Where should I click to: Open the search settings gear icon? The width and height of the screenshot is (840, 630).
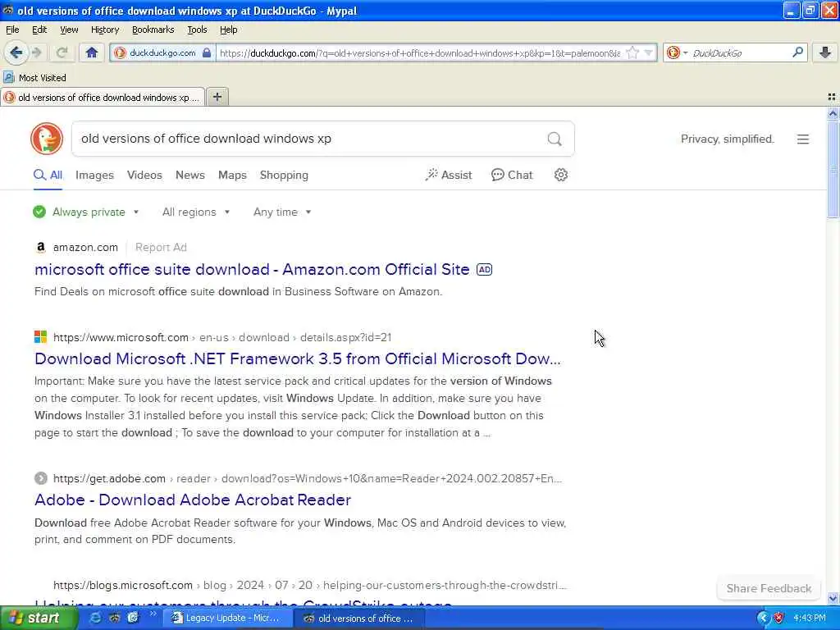[561, 175]
